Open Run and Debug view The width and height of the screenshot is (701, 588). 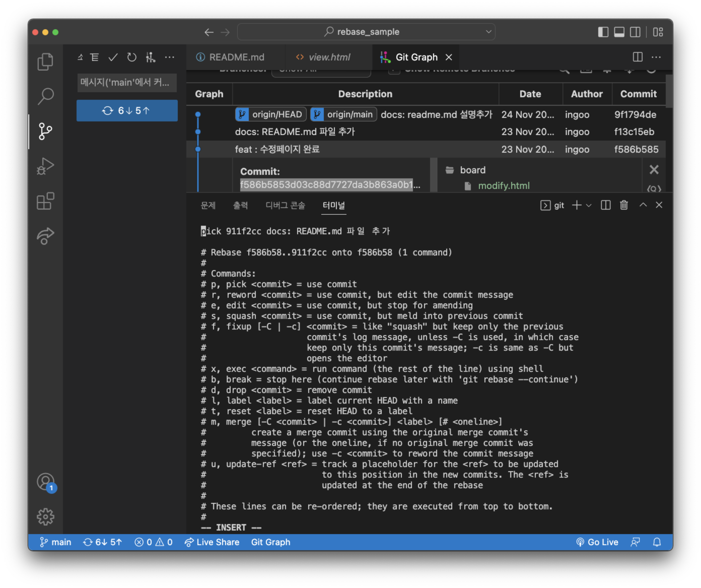[x=45, y=166]
